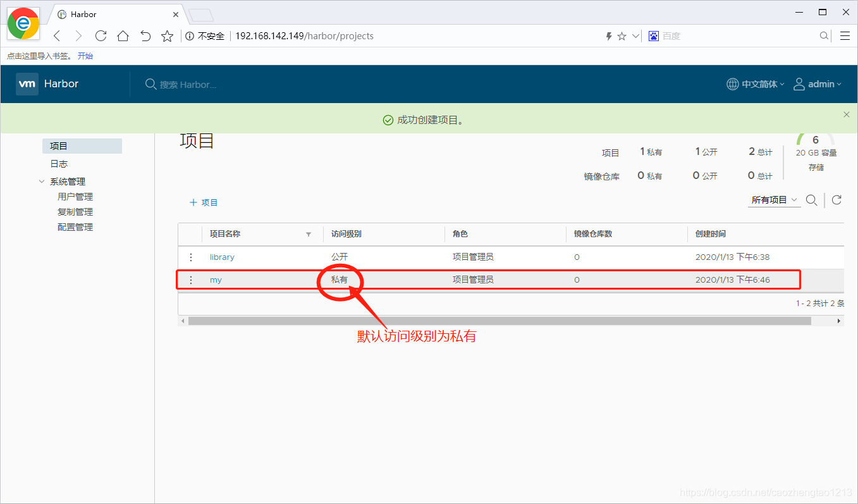Open 配置管理 in the sidebar
Image resolution: width=858 pixels, height=504 pixels.
(75, 227)
